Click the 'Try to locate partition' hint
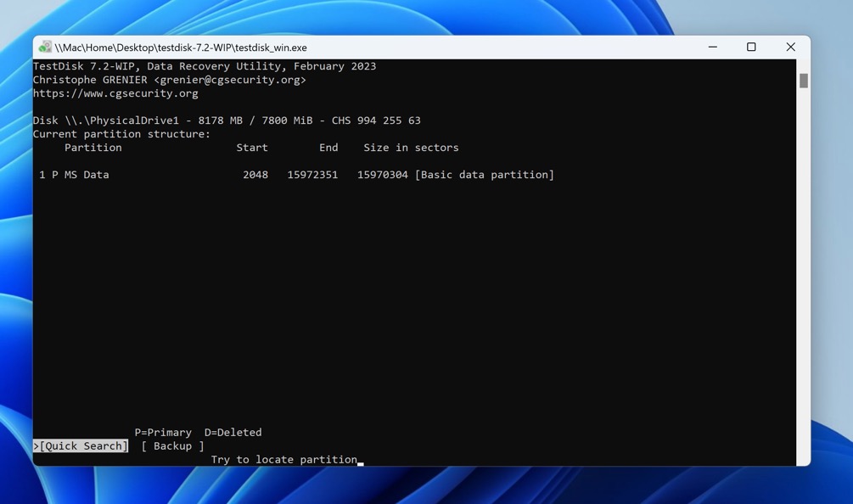853x504 pixels. click(284, 459)
